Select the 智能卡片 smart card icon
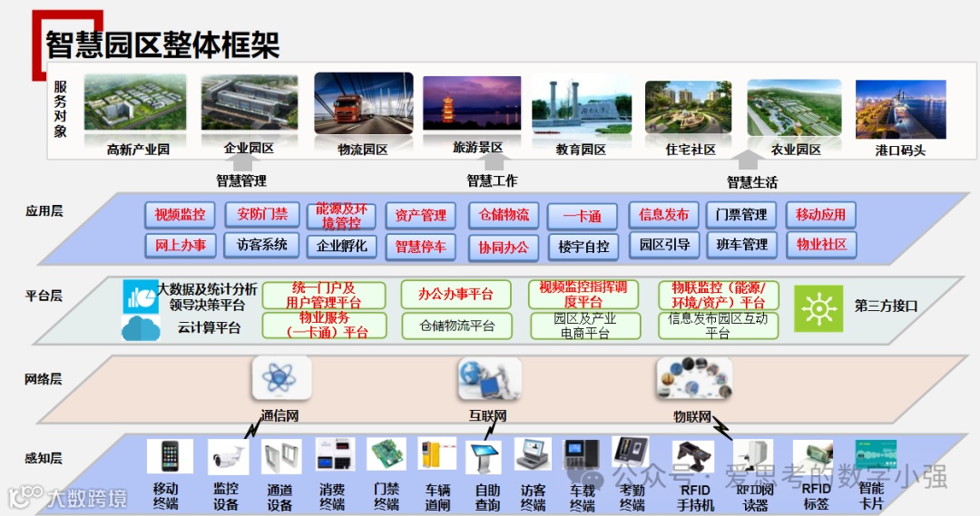 (875, 454)
